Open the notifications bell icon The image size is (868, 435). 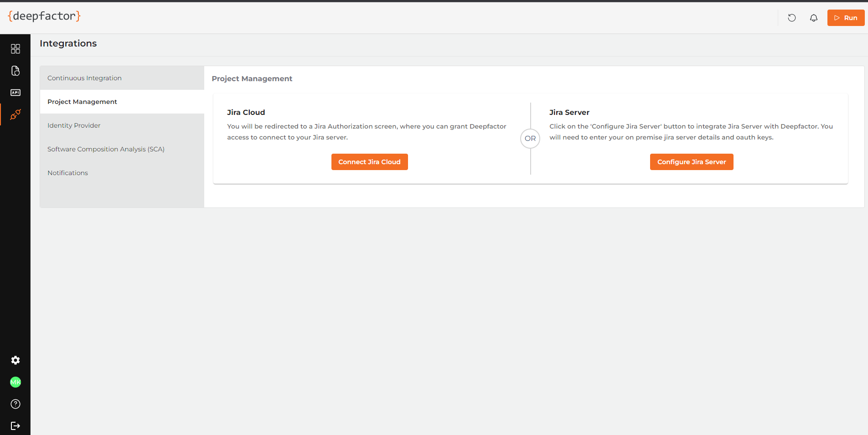coord(814,18)
